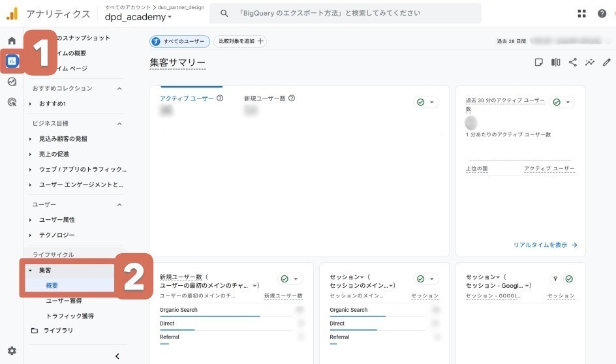Select トラフィック獲得 in the sidebar
The height and width of the screenshot is (364, 616).
coord(70,316)
